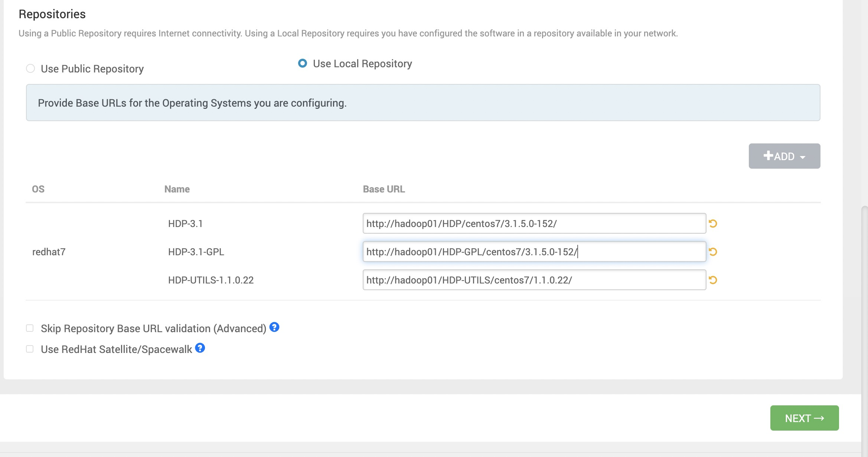This screenshot has height=457, width=868.
Task: Click into HDP-3.1-GPL Base URL field
Action: point(534,252)
